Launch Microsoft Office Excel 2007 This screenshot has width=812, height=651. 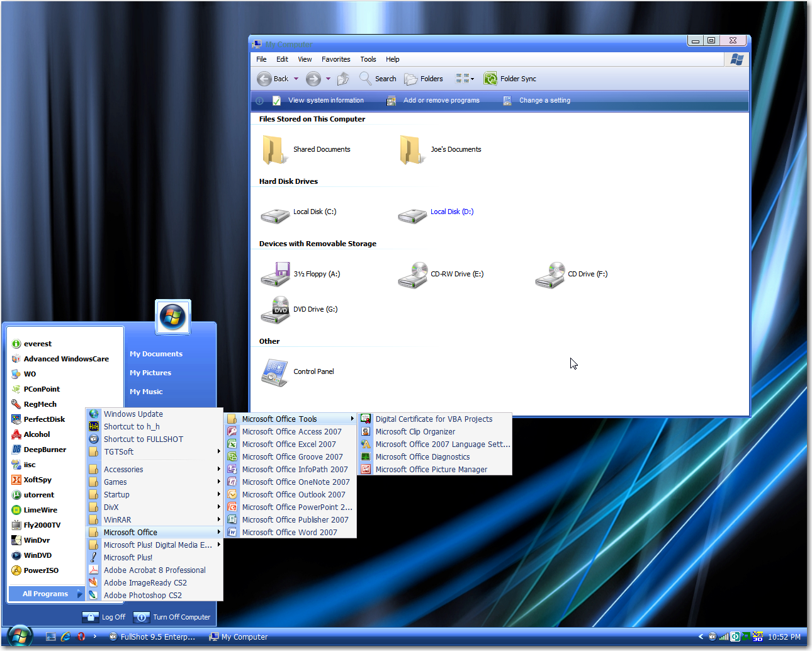[291, 444]
